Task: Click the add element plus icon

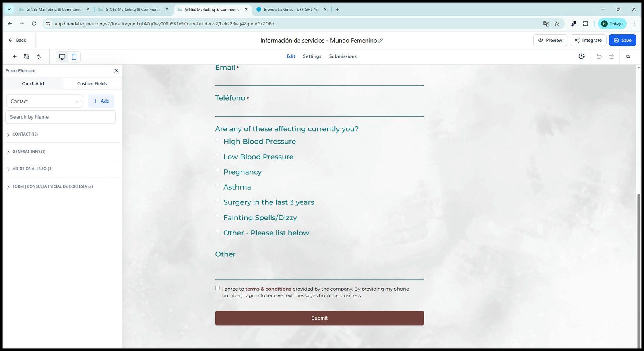Action: 14,57
